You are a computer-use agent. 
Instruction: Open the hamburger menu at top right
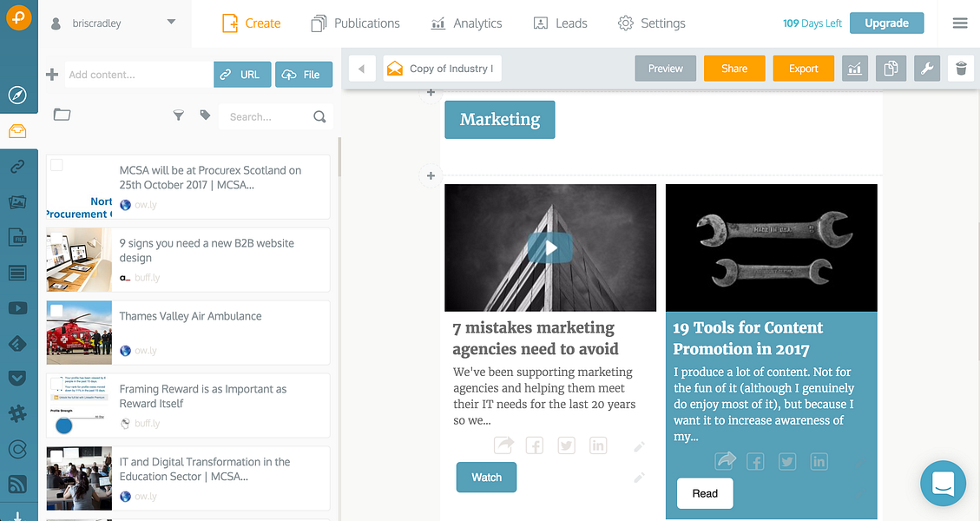960,23
